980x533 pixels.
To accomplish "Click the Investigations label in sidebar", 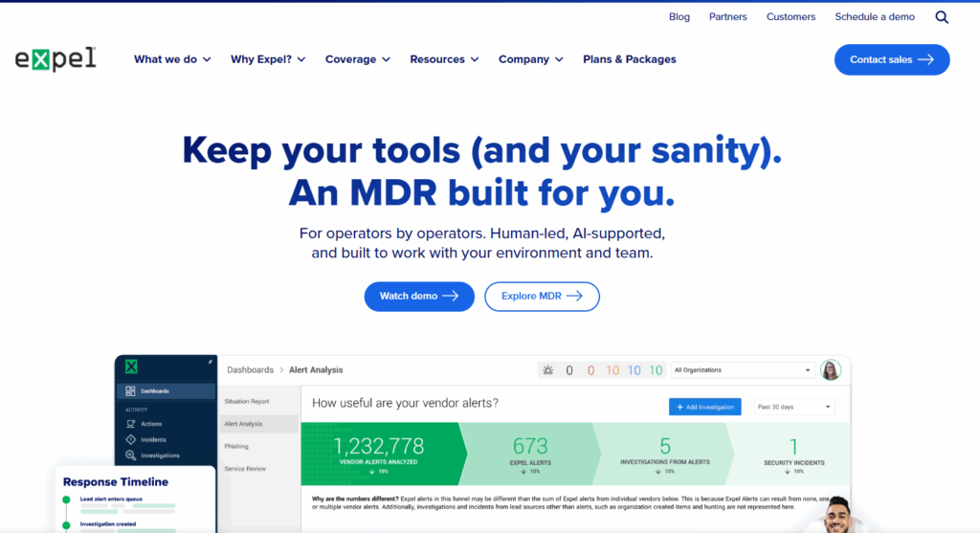I will 160,455.
